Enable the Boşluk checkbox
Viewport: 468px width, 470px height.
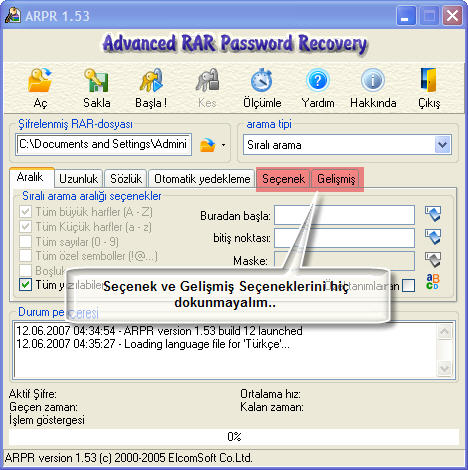(x=26, y=270)
